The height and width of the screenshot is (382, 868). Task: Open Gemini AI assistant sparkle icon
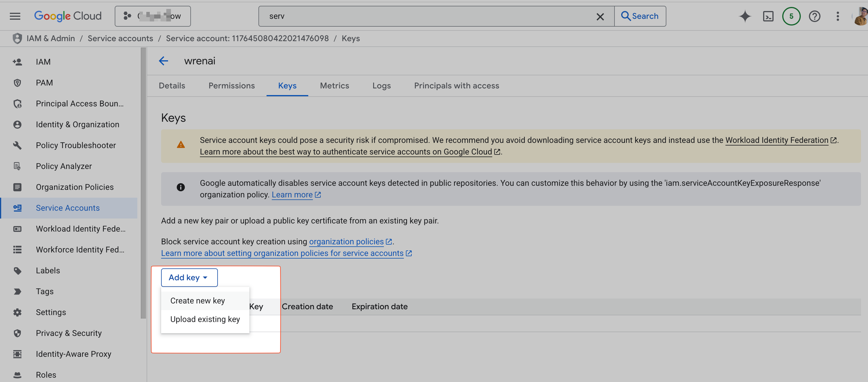(745, 16)
